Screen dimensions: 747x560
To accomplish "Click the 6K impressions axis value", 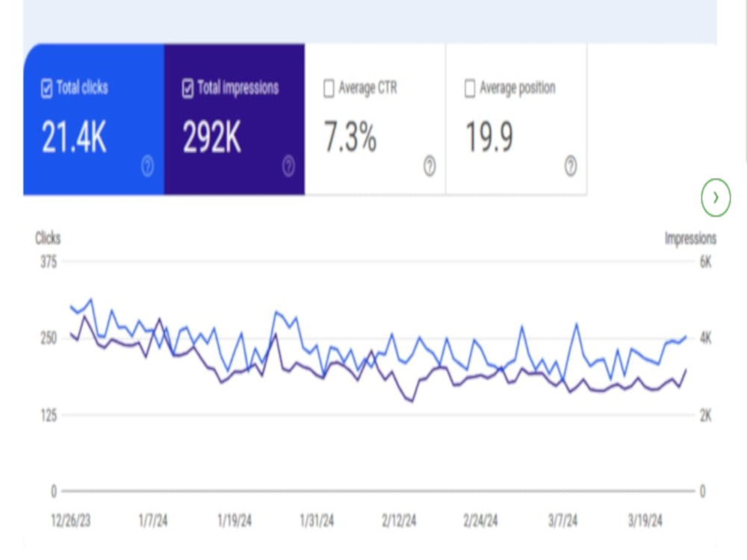I will click(706, 262).
